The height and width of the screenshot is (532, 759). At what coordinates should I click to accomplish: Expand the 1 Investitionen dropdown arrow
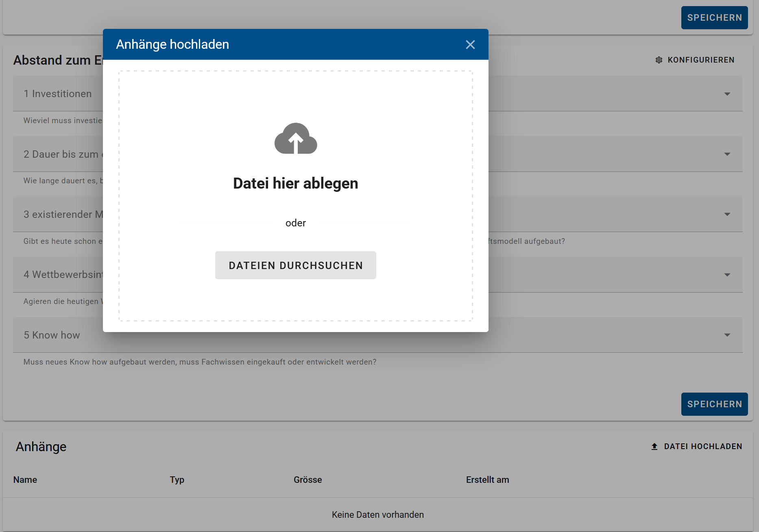(x=727, y=94)
